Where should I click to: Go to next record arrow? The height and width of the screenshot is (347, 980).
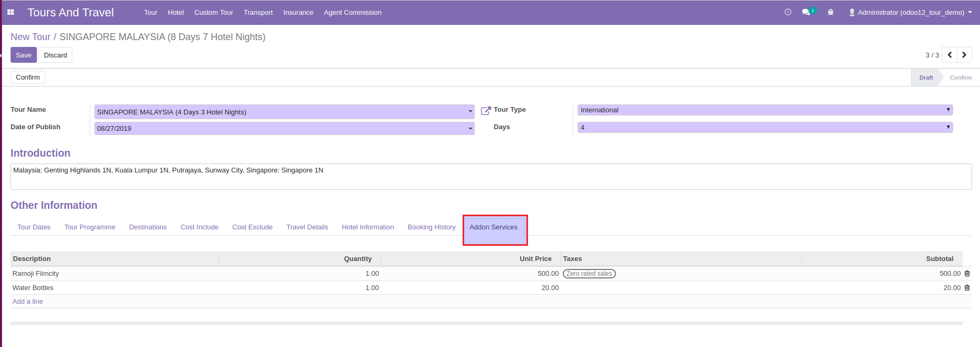point(964,55)
